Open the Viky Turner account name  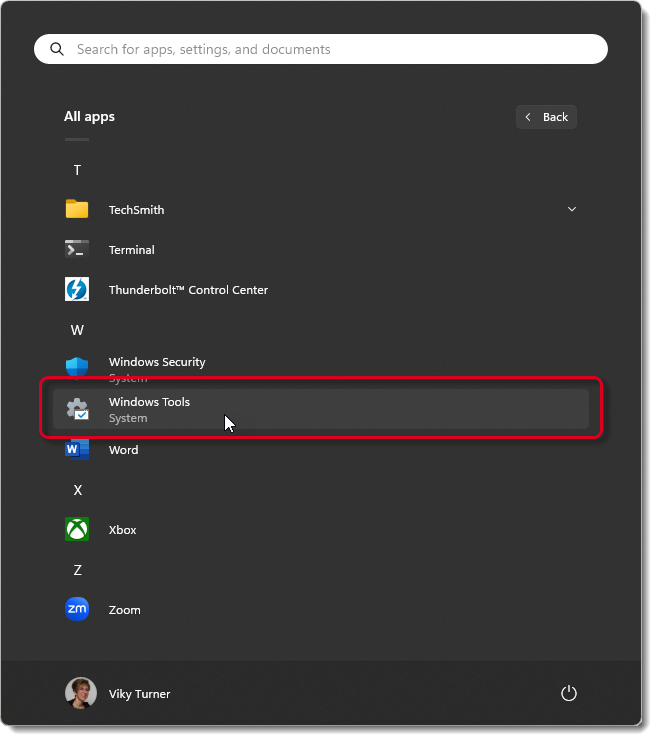139,694
